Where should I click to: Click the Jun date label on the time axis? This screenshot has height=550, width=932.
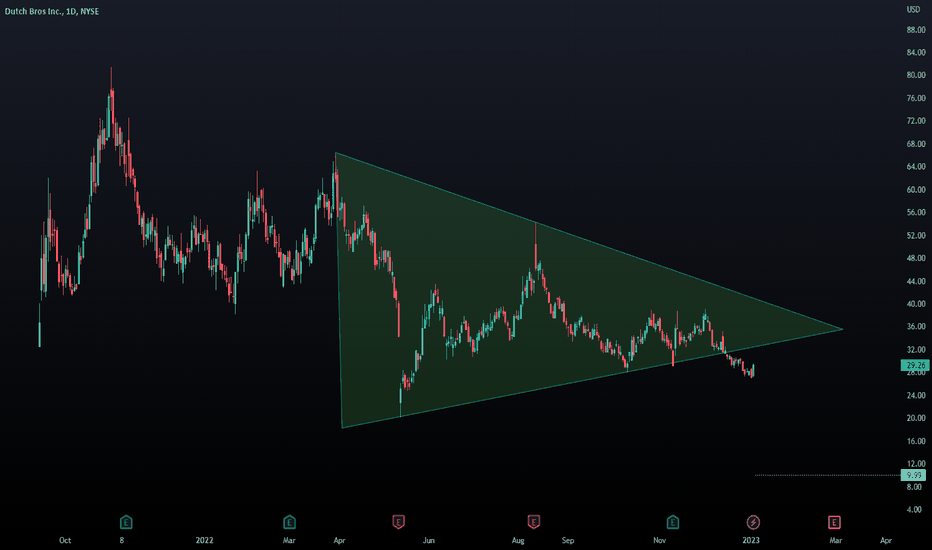click(x=429, y=540)
